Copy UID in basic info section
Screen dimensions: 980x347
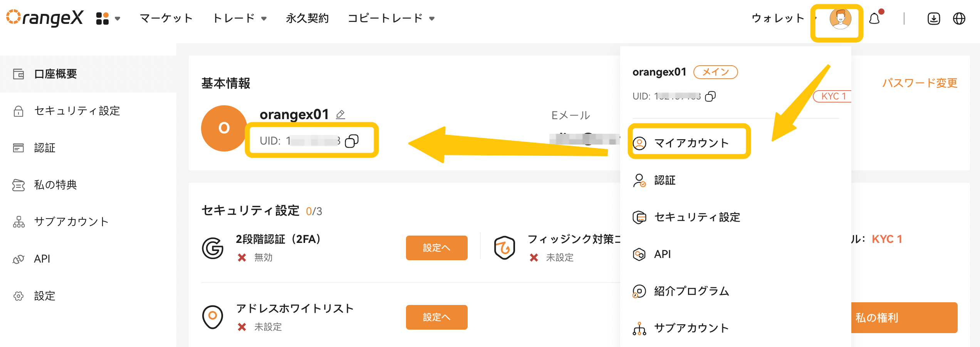click(352, 141)
